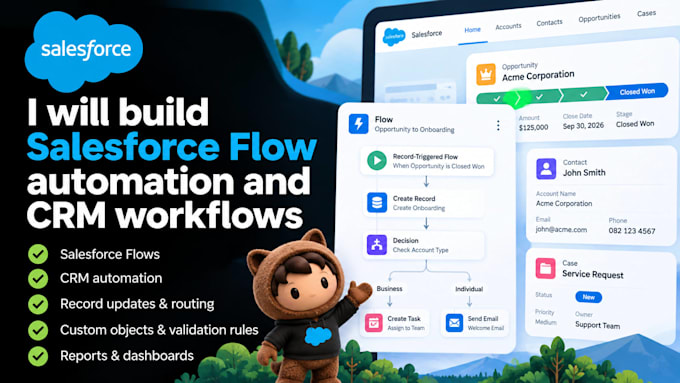
Task: Click the Individual branch label
Action: click(x=469, y=289)
